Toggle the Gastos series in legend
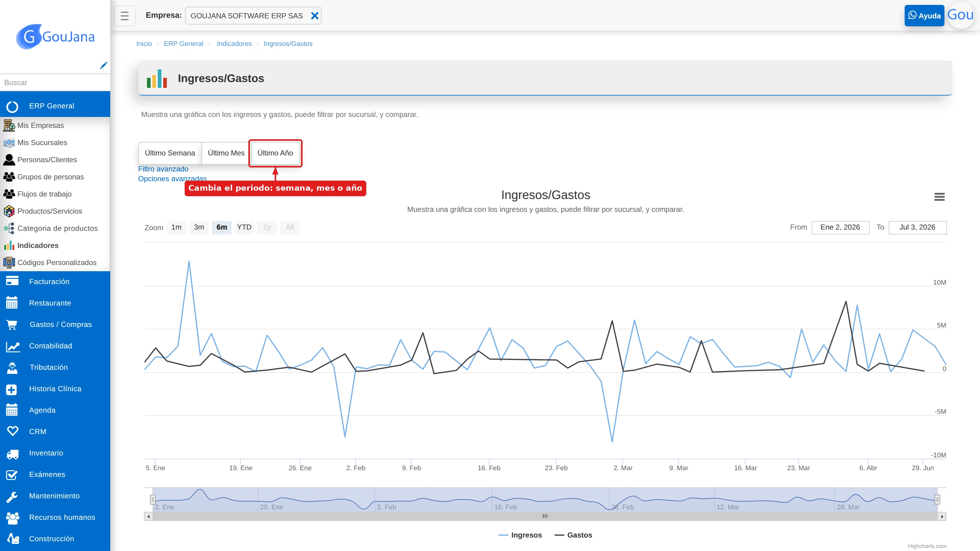 pyautogui.click(x=573, y=535)
